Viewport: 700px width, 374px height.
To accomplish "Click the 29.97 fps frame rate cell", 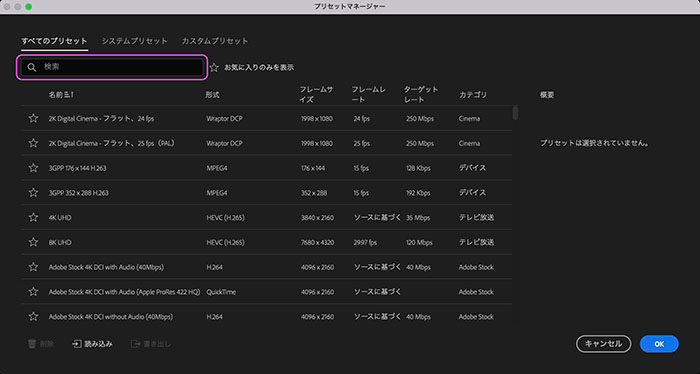I will click(x=365, y=242).
